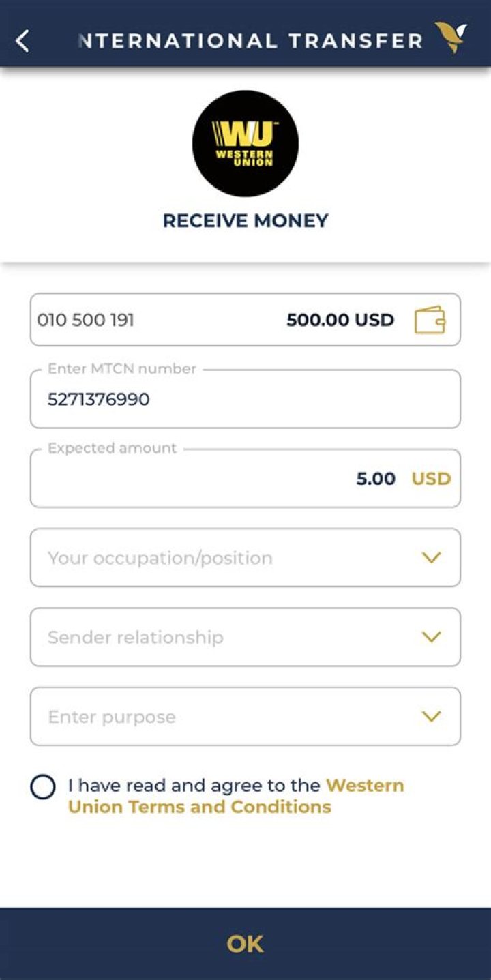Tap the USD currency label
491x980 pixels.
point(431,479)
